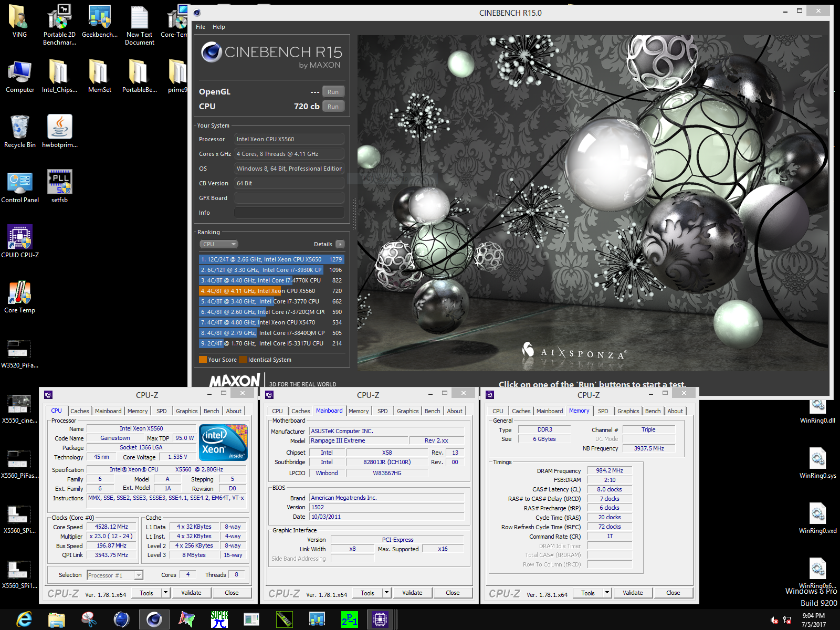Switch to SPD tab in middle CPU-Z window
840x630 pixels.
[383, 411]
